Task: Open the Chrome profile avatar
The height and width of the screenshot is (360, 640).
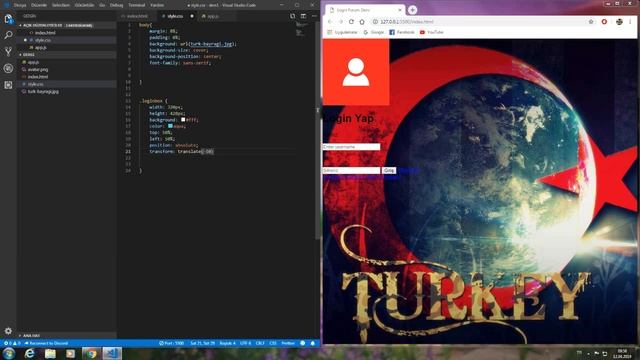Action: (x=619, y=22)
